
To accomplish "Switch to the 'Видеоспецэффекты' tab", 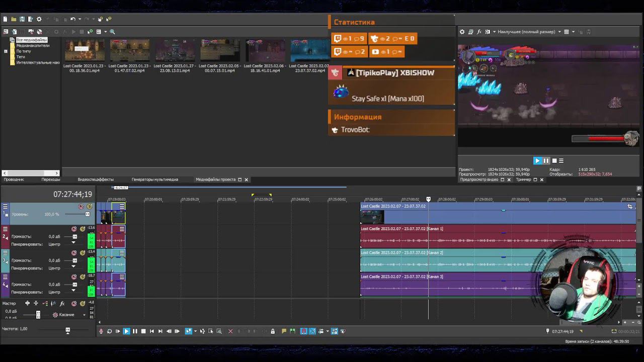I will click(96, 179).
